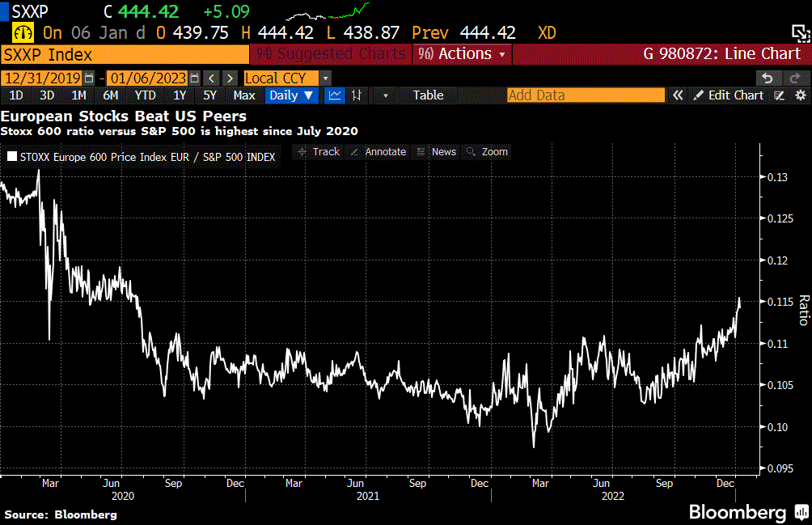This screenshot has width=812, height=525.
Task: Go to next date range arrow
Action: click(230, 78)
